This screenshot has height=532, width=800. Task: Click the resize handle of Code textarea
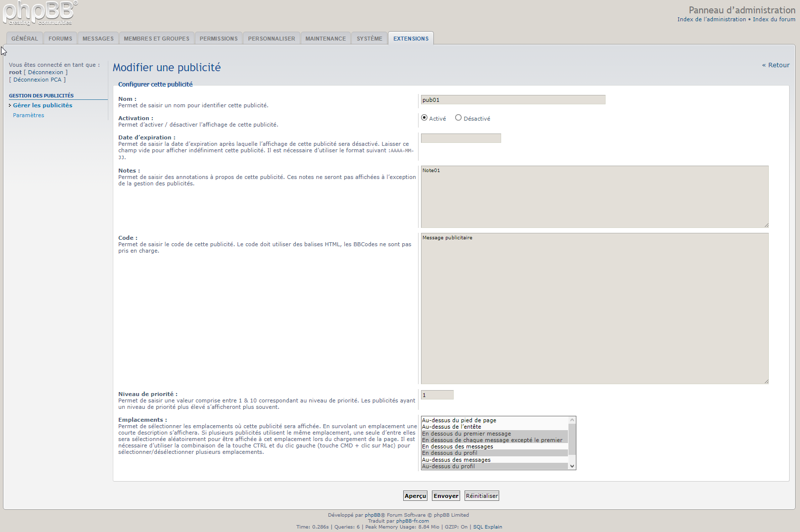tap(766, 381)
